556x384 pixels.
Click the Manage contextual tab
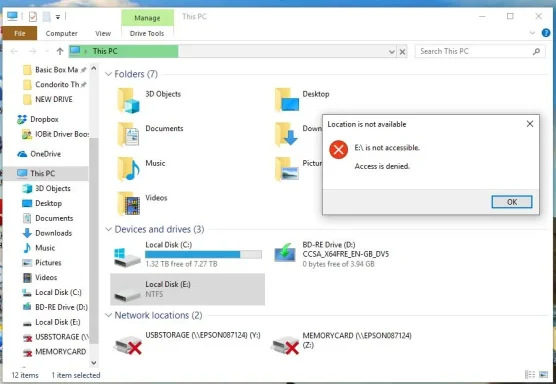147,18
